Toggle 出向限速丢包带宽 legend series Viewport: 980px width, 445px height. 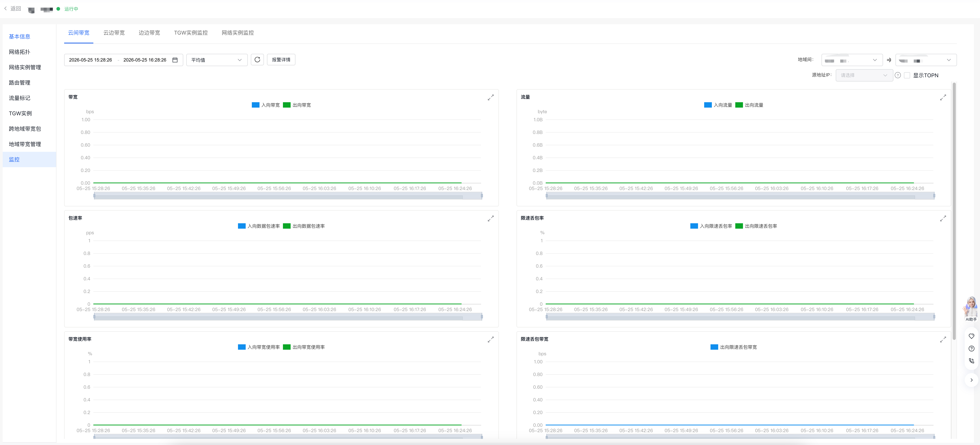click(x=734, y=347)
